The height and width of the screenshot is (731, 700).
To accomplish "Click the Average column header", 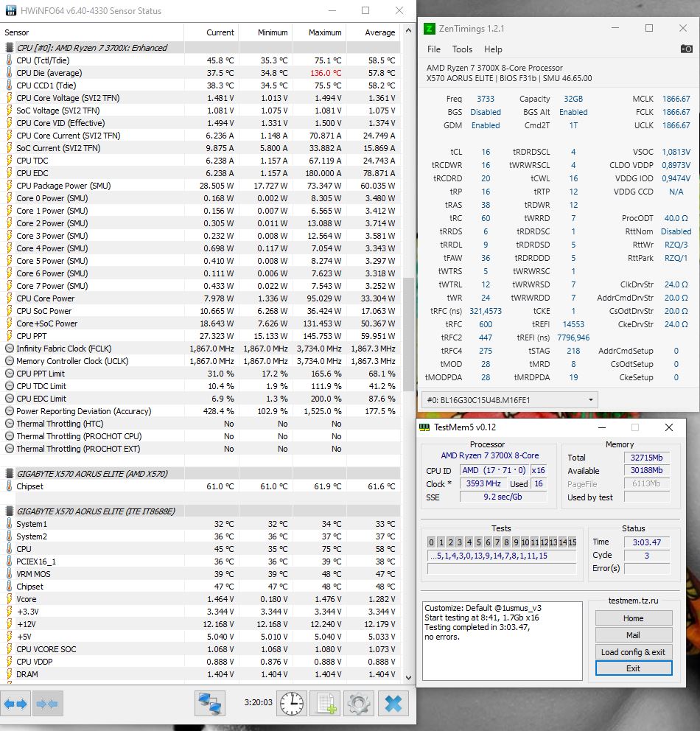I will 373,32.
